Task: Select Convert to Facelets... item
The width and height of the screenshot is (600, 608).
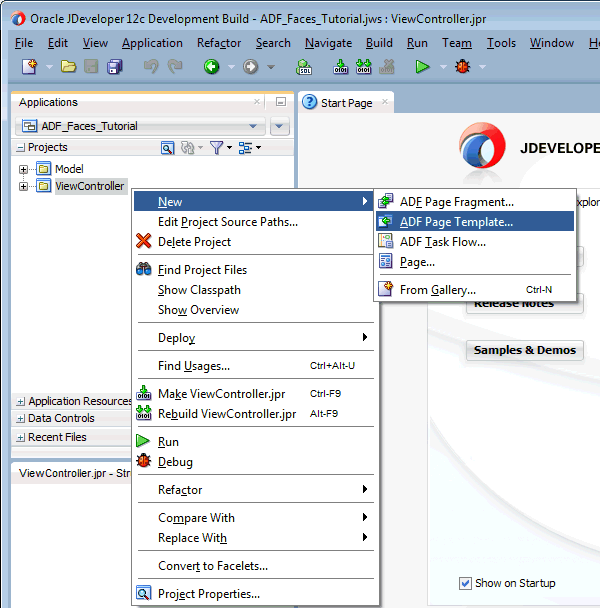Action: [x=254, y=566]
